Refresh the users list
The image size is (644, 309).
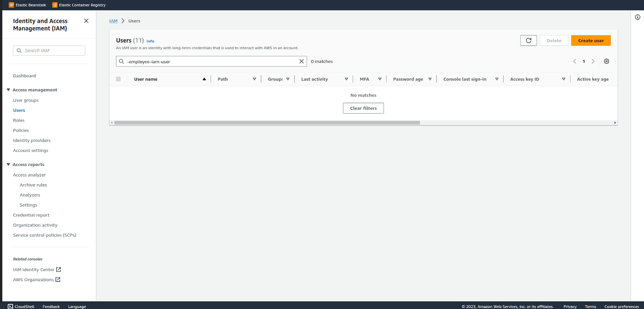point(528,41)
